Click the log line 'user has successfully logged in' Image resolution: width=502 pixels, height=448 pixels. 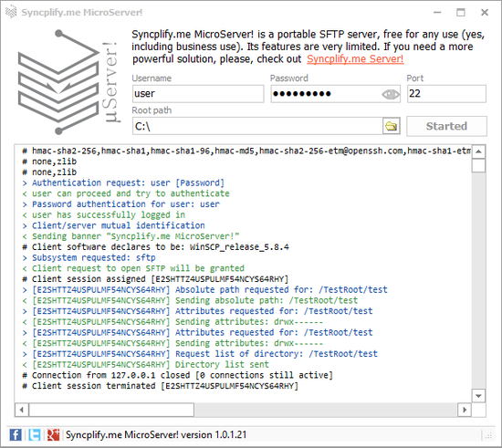pyautogui.click(x=104, y=214)
